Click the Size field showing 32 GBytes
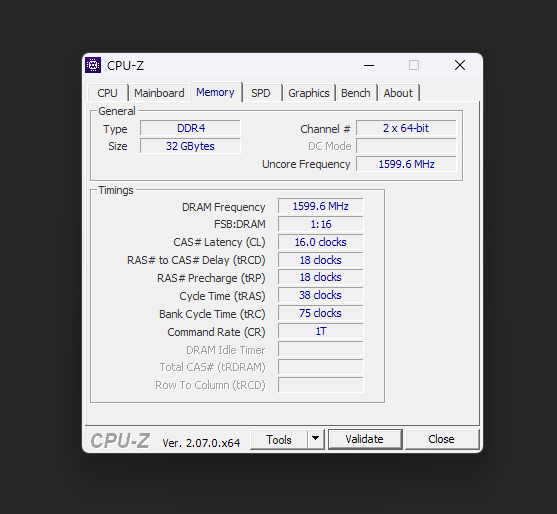Image resolution: width=557 pixels, height=514 pixels. click(x=190, y=146)
